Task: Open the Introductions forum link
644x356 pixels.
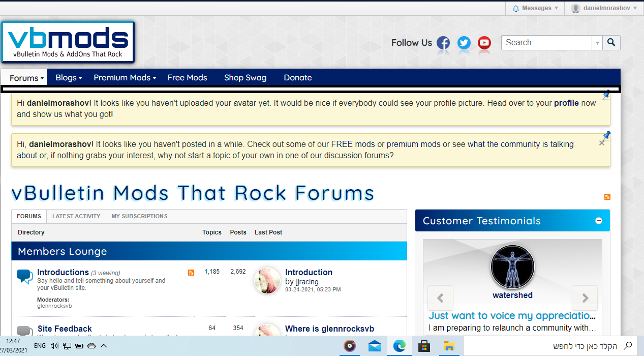Action: (x=63, y=272)
